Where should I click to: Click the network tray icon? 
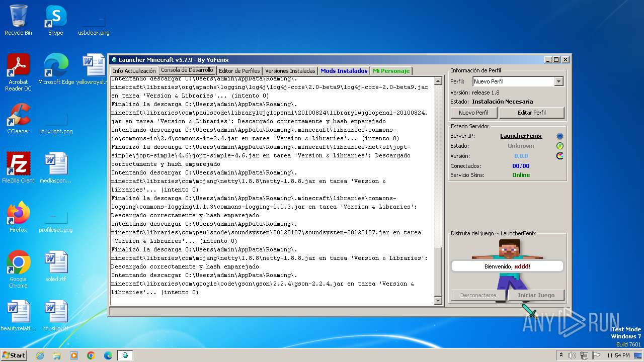(x=584, y=355)
